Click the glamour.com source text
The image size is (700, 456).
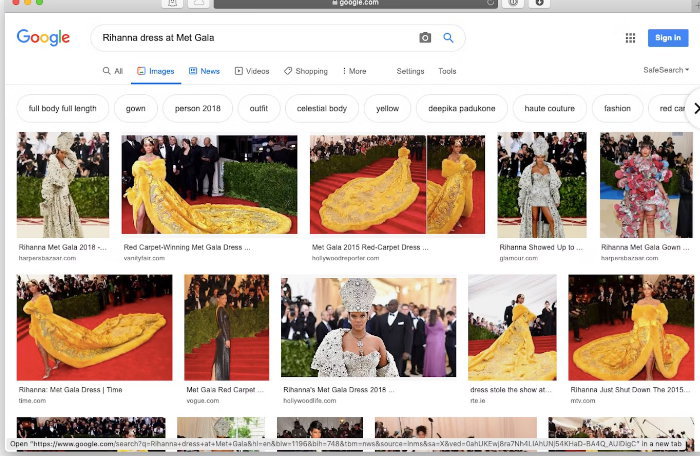pyautogui.click(x=519, y=258)
